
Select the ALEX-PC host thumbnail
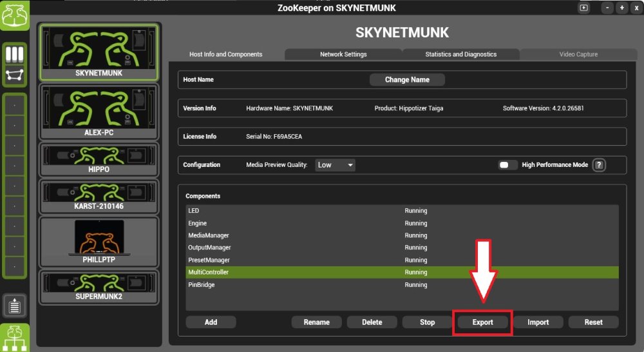[x=99, y=112]
